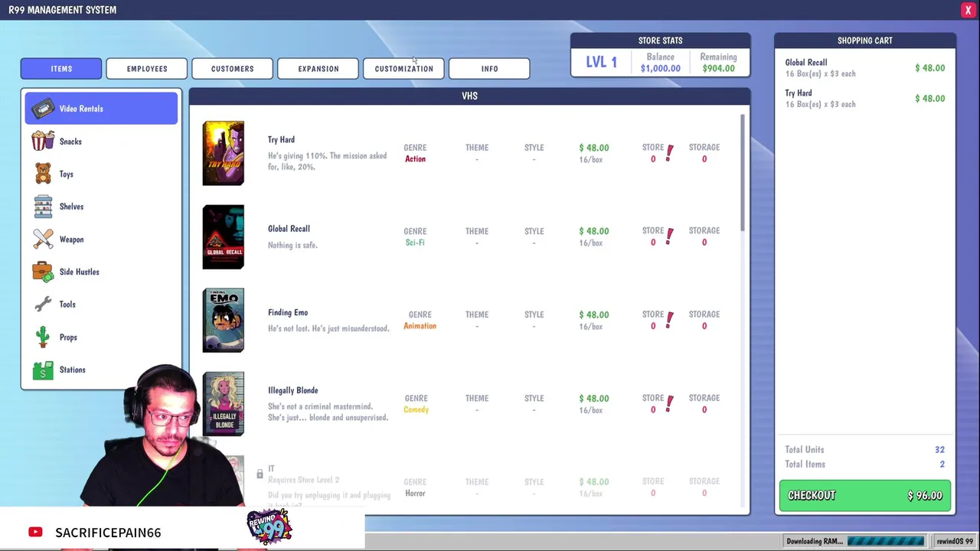Image resolution: width=980 pixels, height=551 pixels.
Task: Open the Items tab
Action: click(61, 69)
